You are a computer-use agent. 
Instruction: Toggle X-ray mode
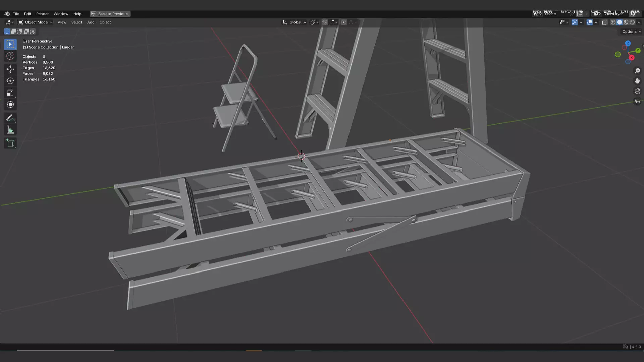click(605, 22)
